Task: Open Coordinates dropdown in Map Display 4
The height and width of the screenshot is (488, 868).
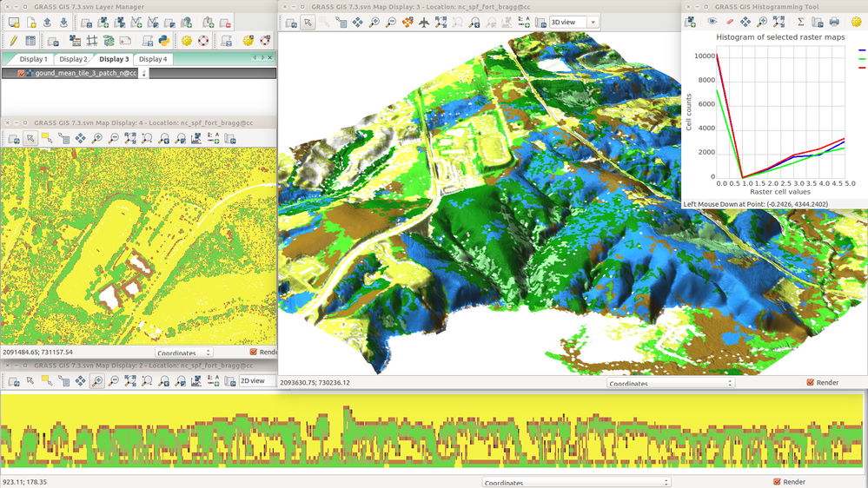Action: (x=184, y=353)
